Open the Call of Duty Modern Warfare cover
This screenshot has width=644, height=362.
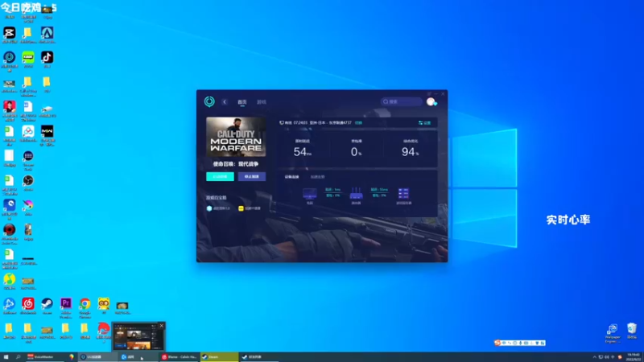[x=236, y=137]
